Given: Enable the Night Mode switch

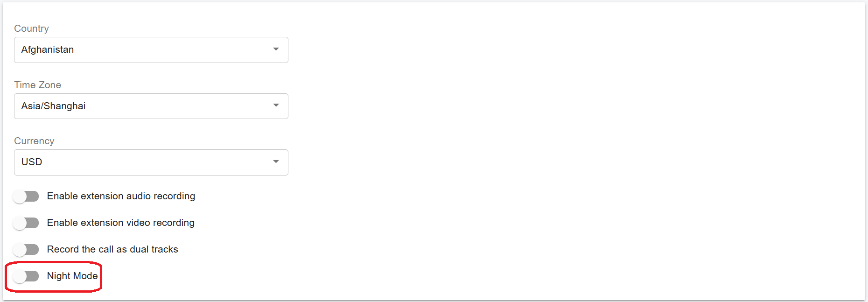Looking at the screenshot, I should coord(26,276).
